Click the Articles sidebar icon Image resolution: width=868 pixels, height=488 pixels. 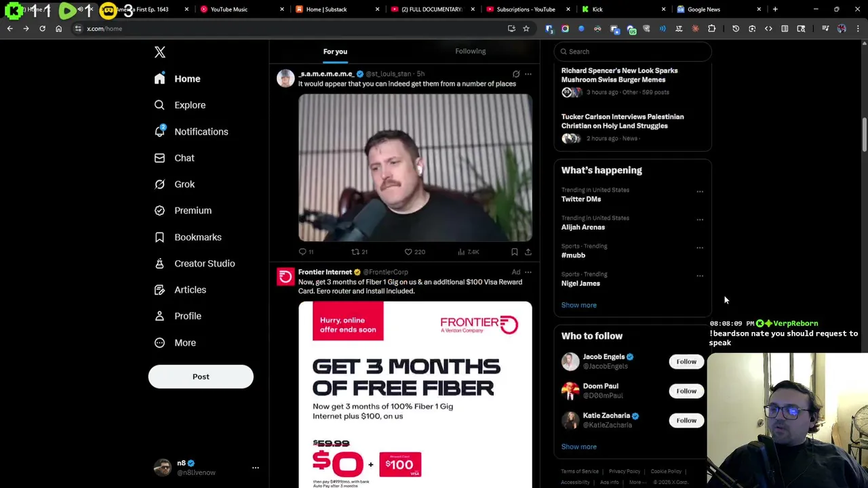click(159, 289)
